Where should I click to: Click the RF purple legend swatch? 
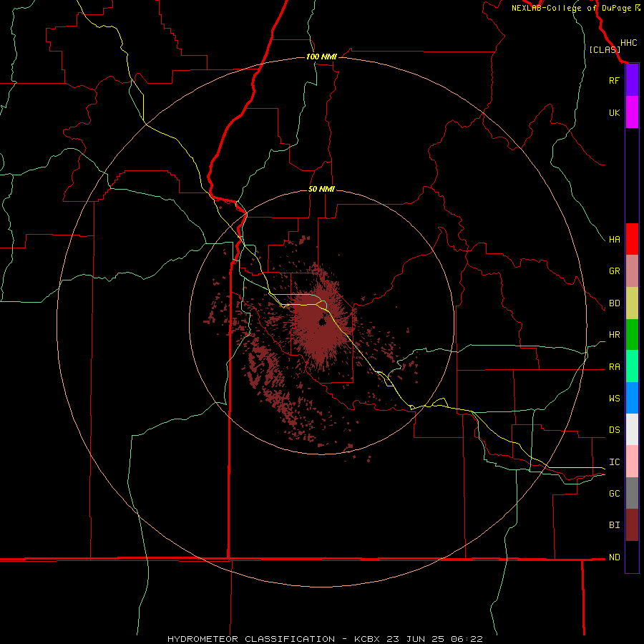click(x=632, y=80)
